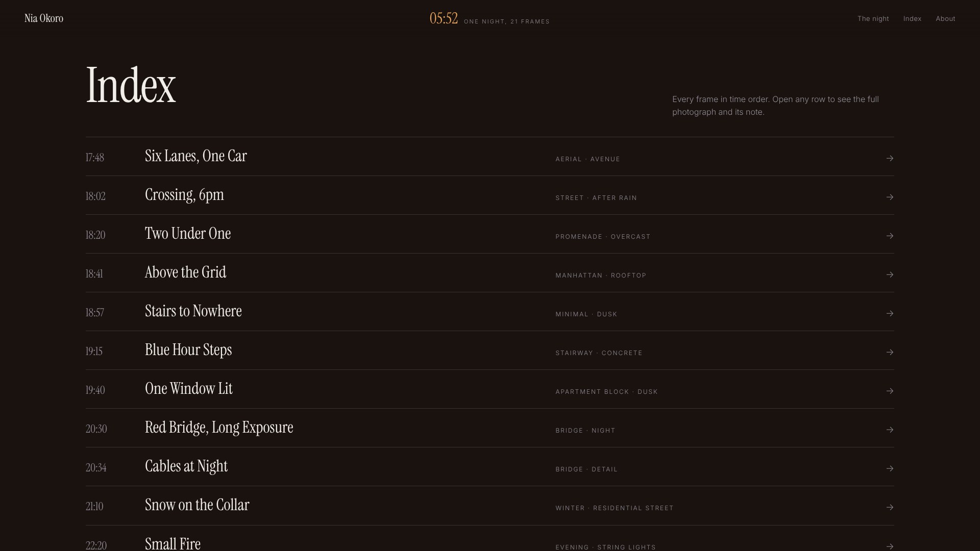The width and height of the screenshot is (980, 551).
Task: Select the Above the Grid title
Action: [185, 272]
